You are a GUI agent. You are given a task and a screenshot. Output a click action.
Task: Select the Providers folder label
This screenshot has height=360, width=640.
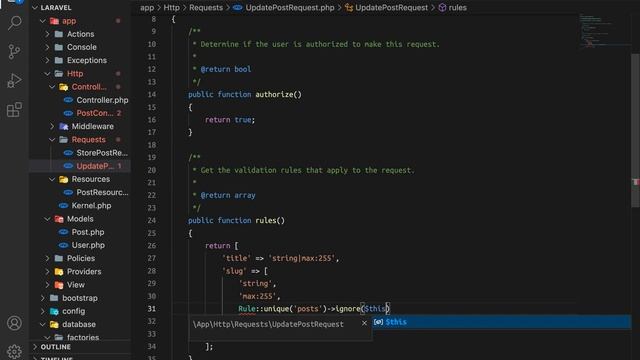[x=84, y=271]
